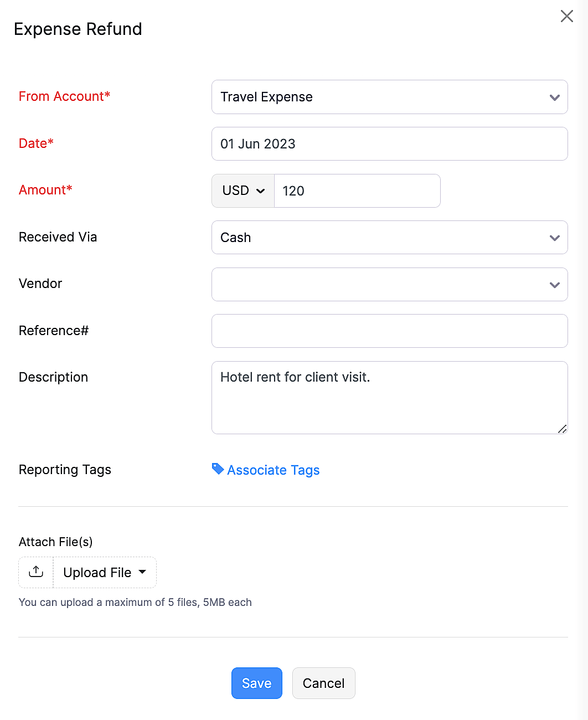Viewport: 588px width, 720px height.
Task: Open the Received Via dropdown
Action: coord(389,238)
